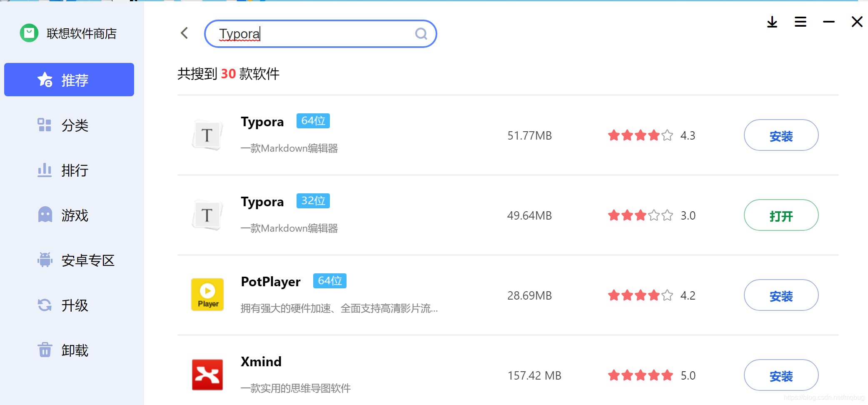Click the Xmind app icon

pos(207,375)
